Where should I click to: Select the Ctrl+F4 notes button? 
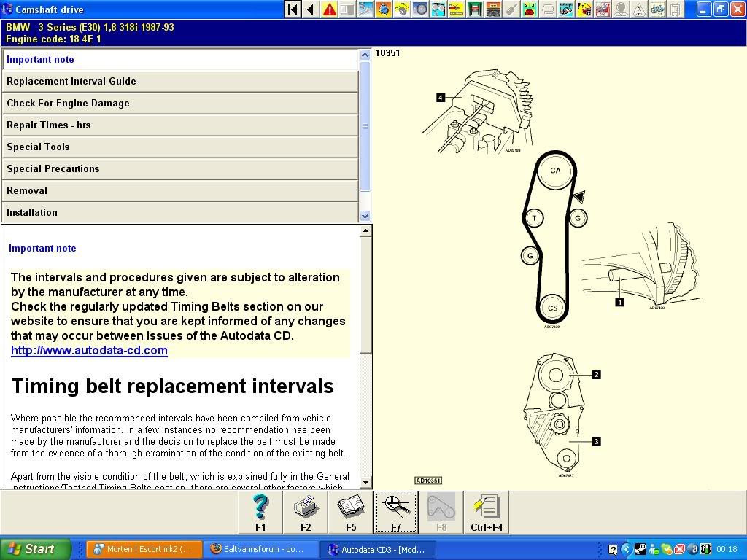(x=487, y=513)
